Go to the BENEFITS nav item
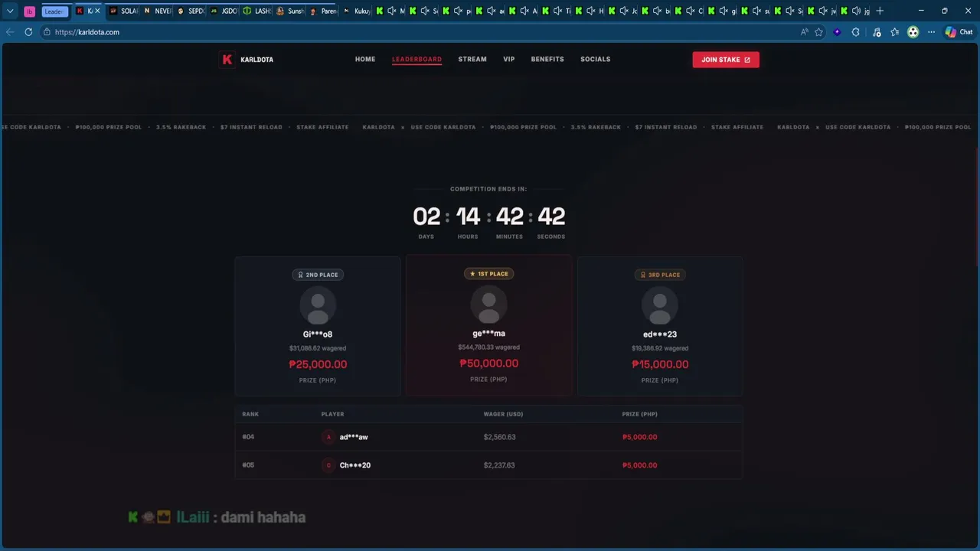The image size is (980, 551). tap(547, 59)
